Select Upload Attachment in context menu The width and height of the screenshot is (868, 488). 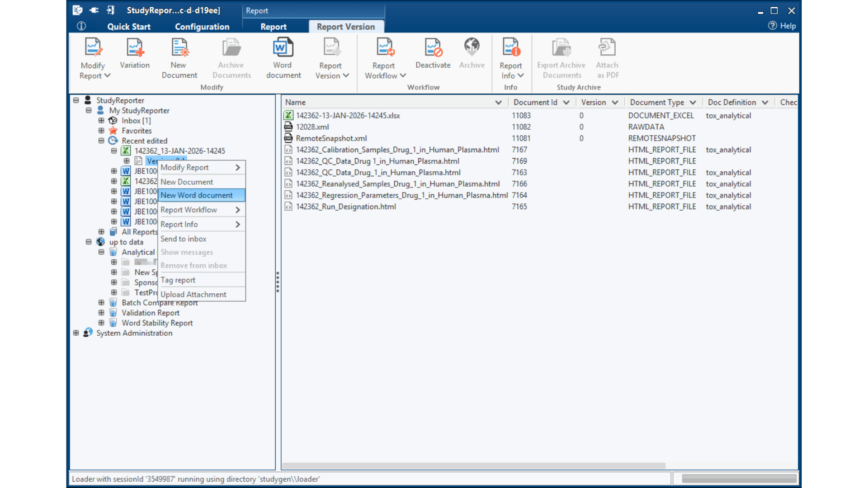(193, 295)
